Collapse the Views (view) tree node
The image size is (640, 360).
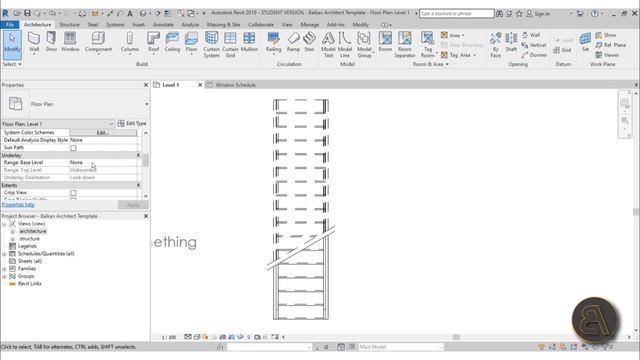click(x=4, y=224)
